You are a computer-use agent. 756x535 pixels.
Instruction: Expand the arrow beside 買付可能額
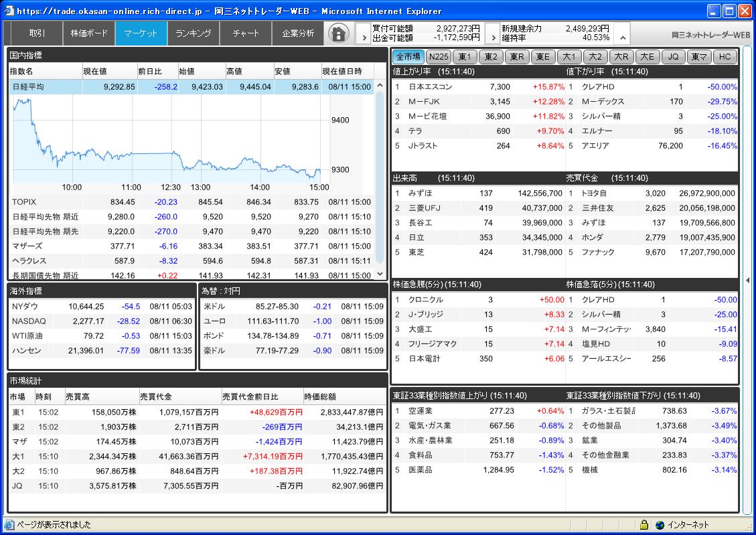tap(362, 33)
